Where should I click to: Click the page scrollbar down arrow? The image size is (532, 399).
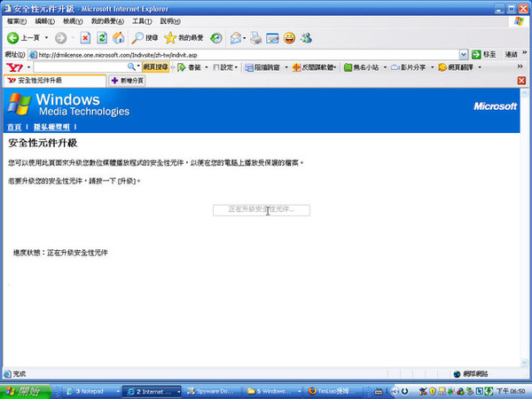524,363
